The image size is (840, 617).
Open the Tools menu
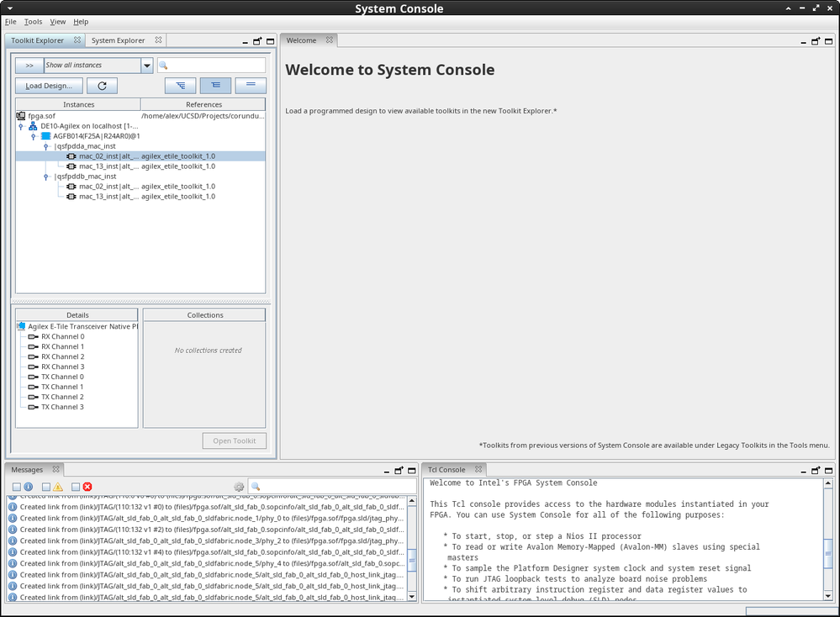(33, 22)
